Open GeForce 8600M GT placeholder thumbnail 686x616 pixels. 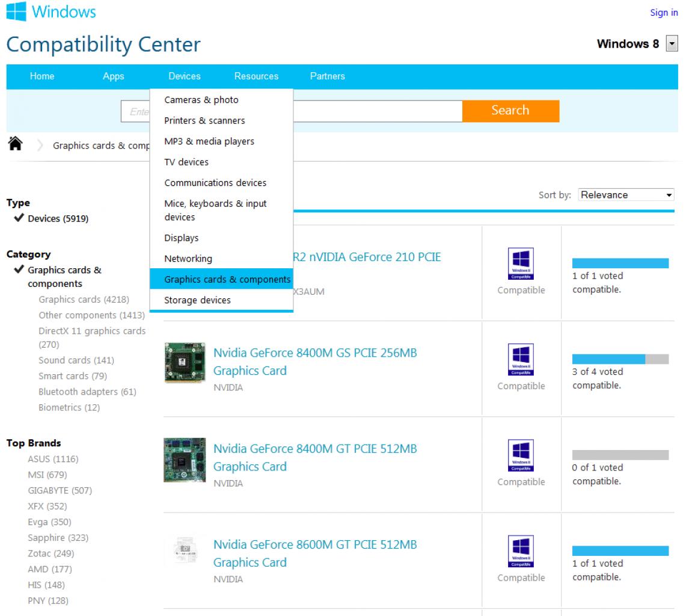point(186,550)
